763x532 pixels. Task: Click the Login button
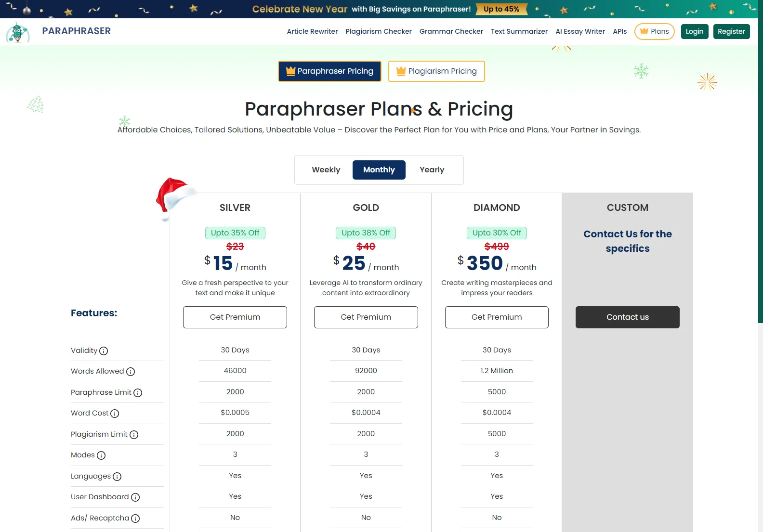click(695, 31)
